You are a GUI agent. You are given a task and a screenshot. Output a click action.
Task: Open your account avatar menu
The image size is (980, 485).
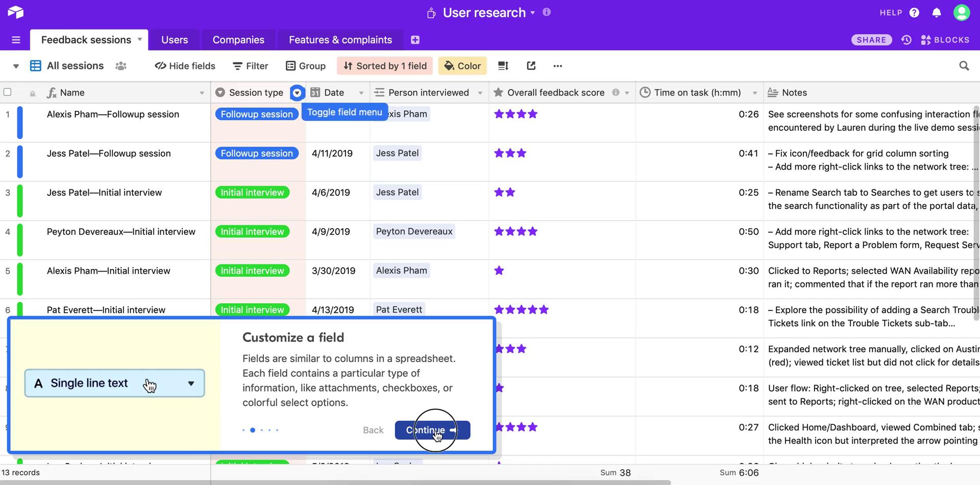[x=962, y=12]
